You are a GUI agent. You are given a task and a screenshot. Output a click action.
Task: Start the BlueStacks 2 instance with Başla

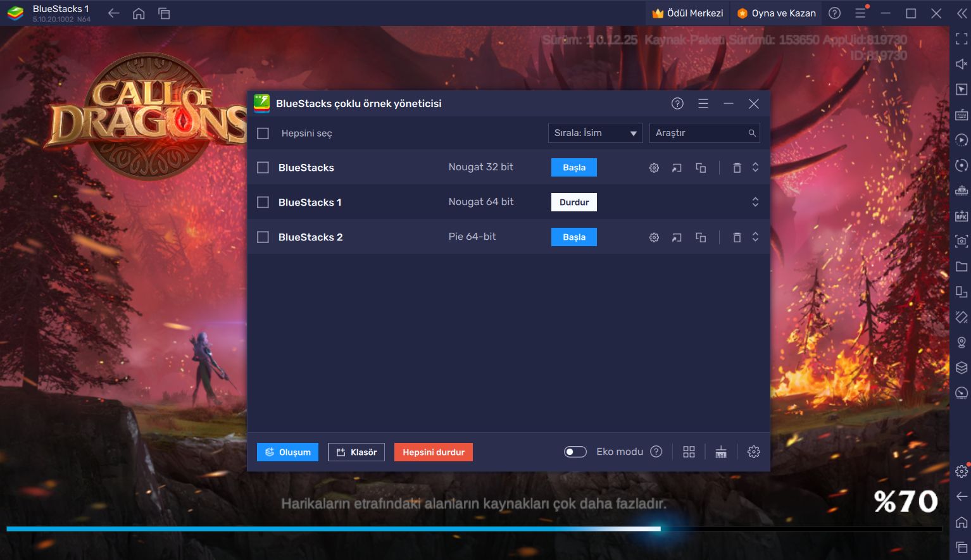coord(574,237)
